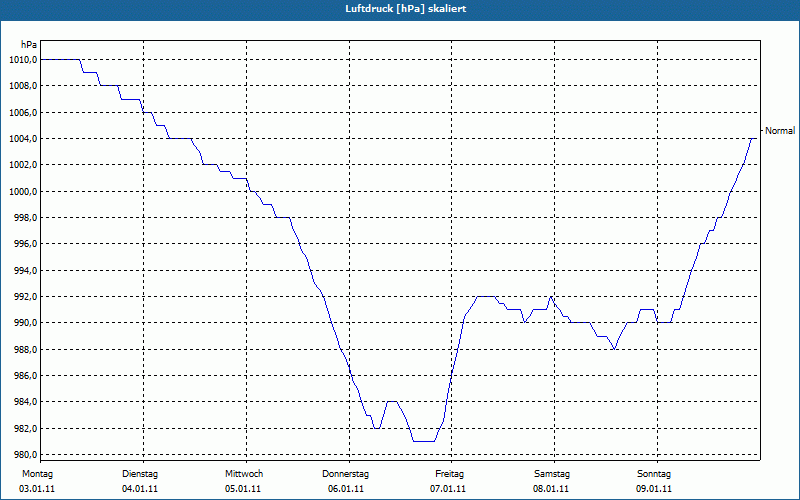Click the 982,0 axis value

point(25,429)
